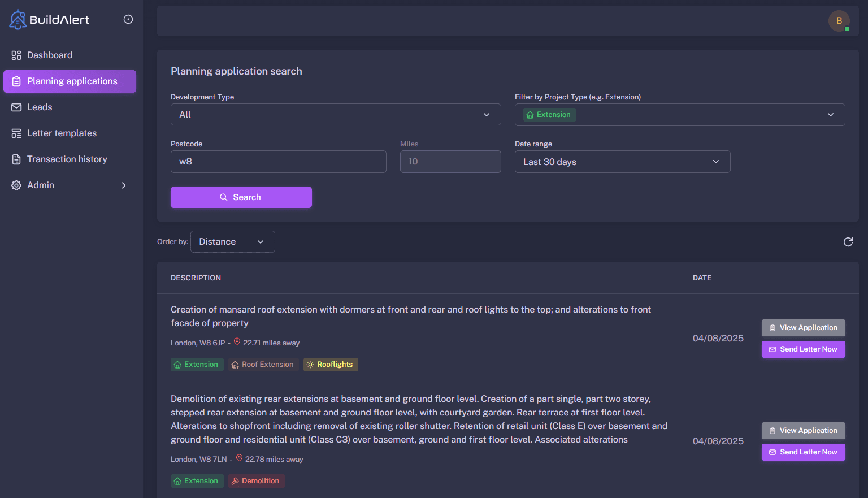
Task: Click into the Postcode field
Action: [x=278, y=162]
